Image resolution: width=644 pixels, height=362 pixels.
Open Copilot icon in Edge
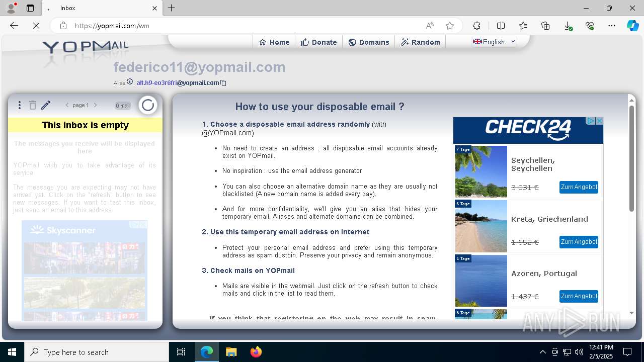tap(632, 26)
